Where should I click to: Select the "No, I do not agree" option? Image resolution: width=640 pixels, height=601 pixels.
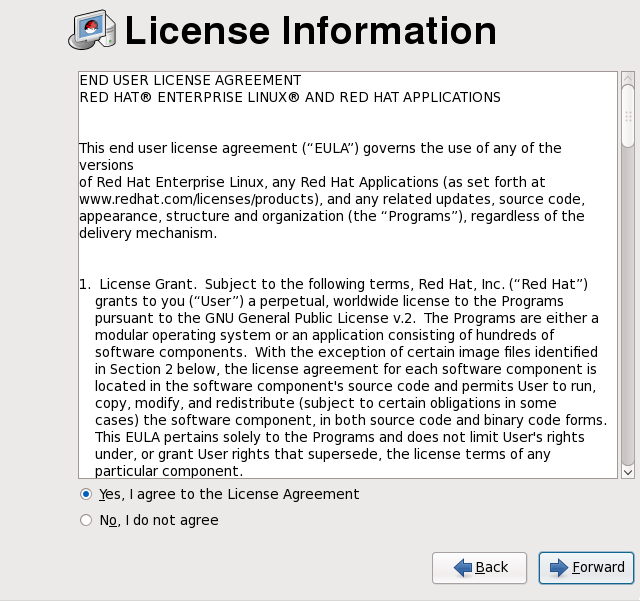(x=86, y=520)
